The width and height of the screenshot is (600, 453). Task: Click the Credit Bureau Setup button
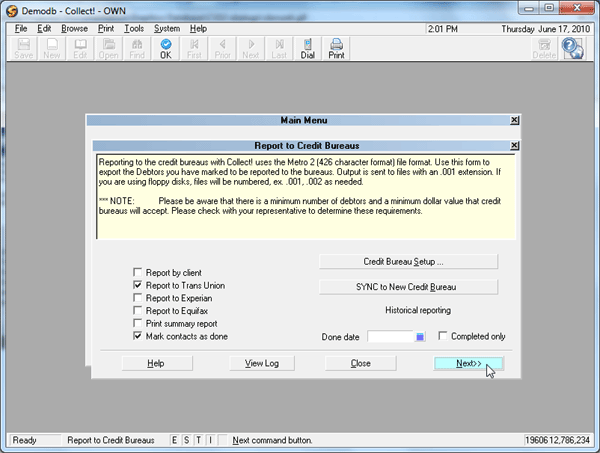(408, 262)
